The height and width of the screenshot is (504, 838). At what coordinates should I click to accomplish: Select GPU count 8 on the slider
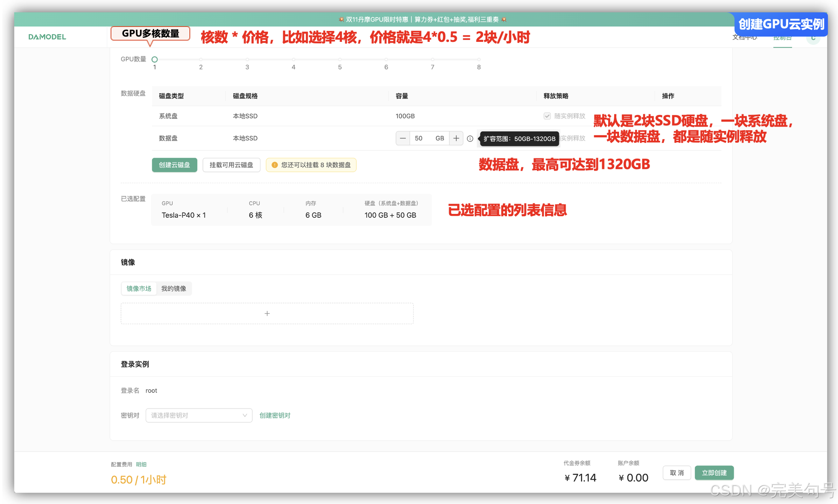click(x=479, y=60)
